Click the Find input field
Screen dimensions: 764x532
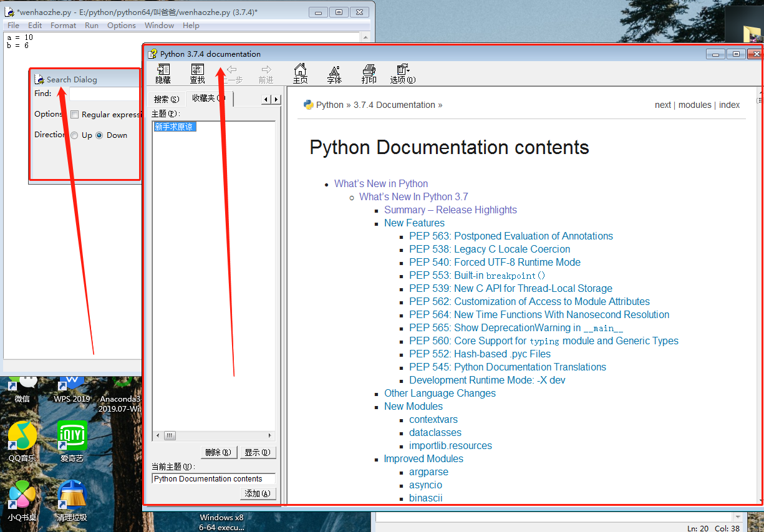(105, 94)
